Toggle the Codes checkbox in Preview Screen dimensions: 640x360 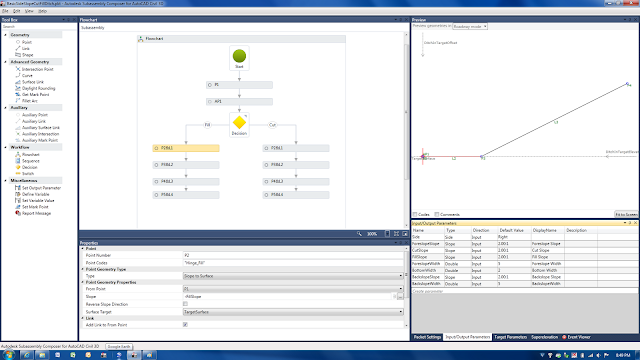(415, 214)
